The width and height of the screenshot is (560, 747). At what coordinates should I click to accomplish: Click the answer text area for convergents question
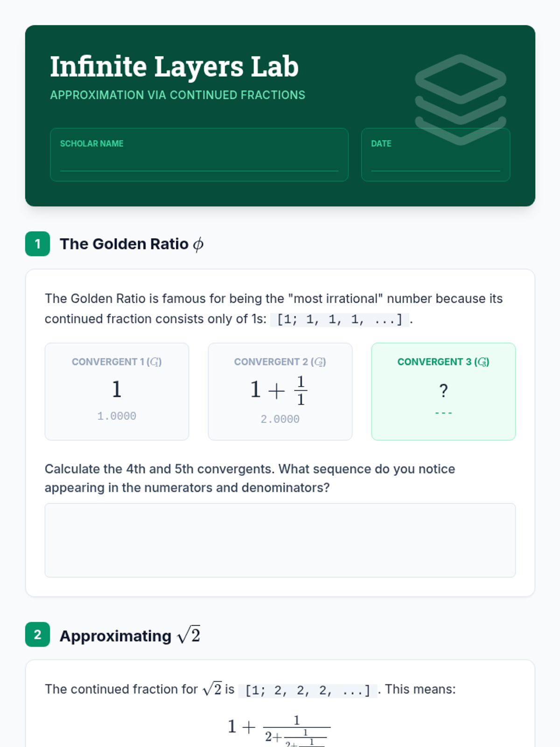click(280, 540)
